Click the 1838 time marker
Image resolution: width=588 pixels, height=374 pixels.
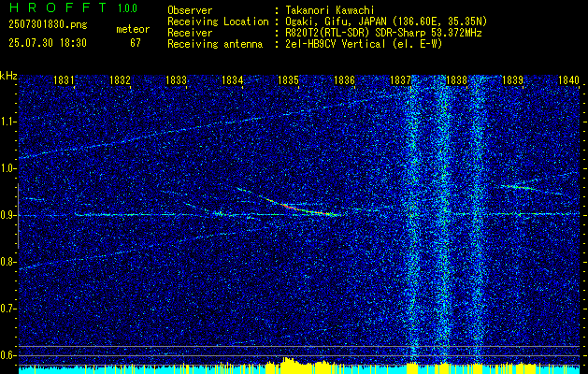coord(456,79)
